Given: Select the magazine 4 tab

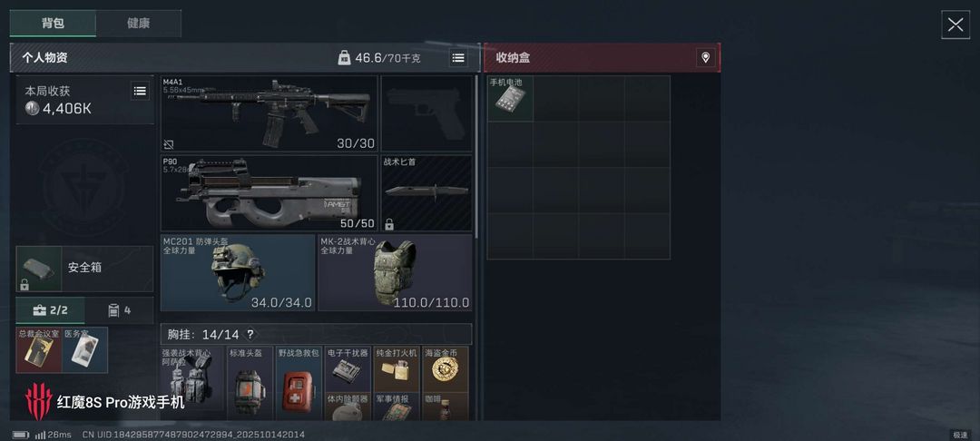Looking at the screenshot, I should point(120,310).
